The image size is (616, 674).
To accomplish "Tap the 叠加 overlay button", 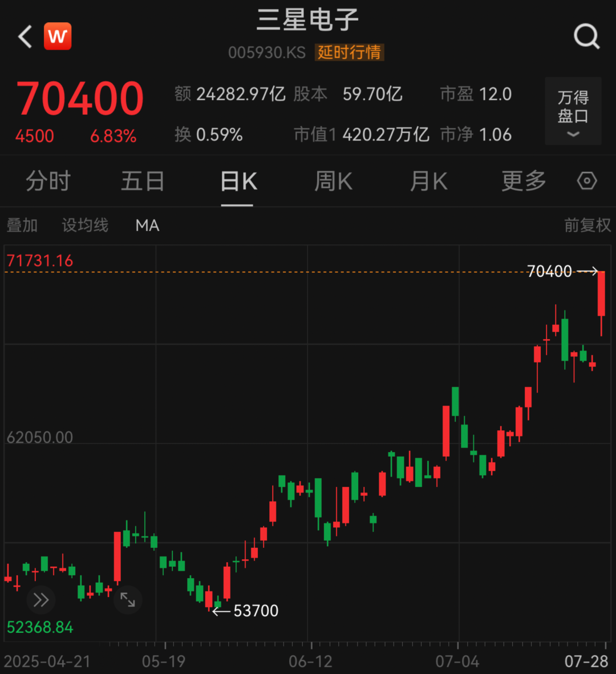I will (22, 225).
